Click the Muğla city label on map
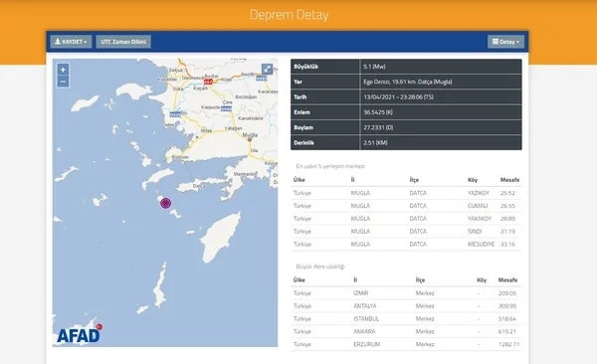 click(x=250, y=135)
